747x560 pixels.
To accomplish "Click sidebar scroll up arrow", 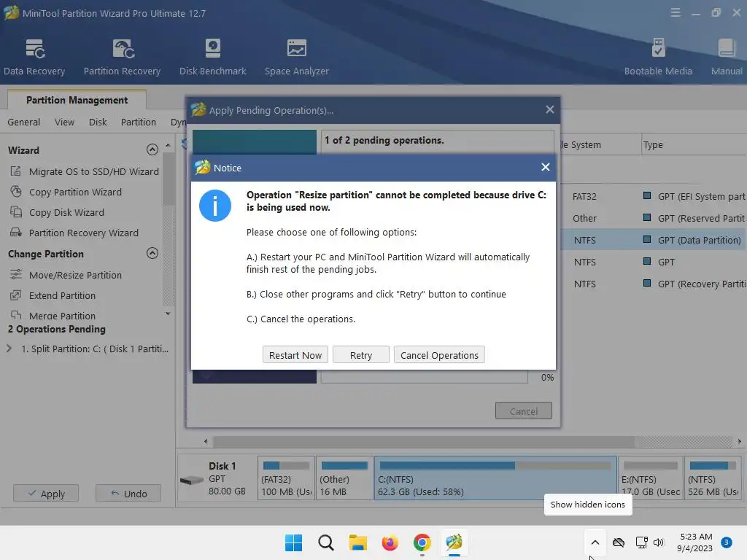I will 168,145.
